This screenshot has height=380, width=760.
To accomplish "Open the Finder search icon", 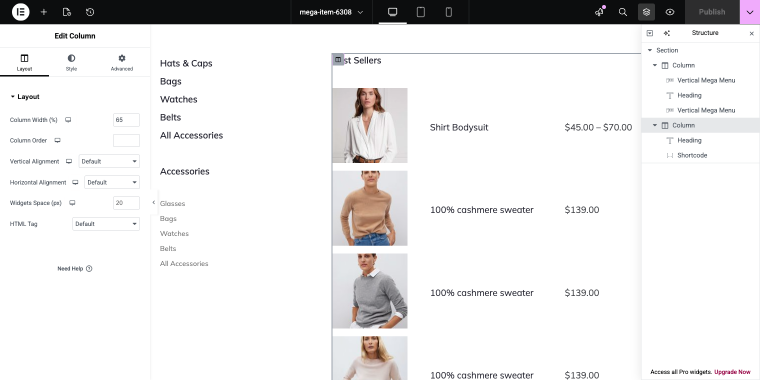I will [623, 12].
